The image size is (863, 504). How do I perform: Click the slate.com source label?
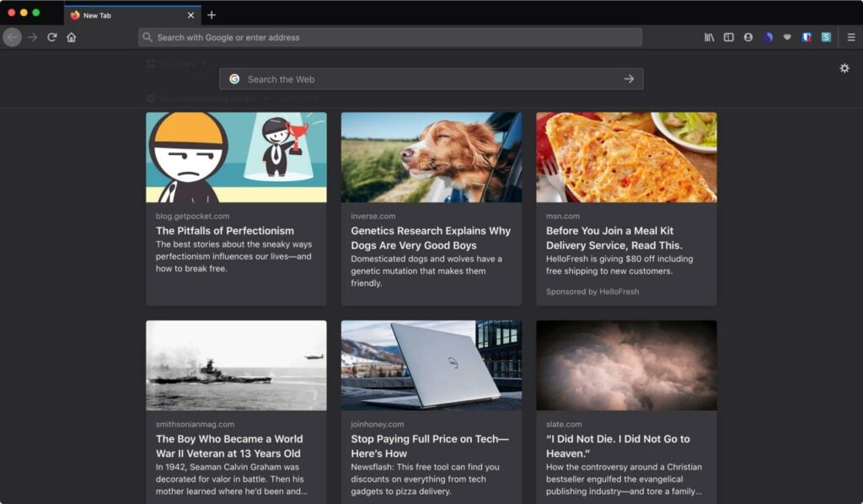[564, 424]
